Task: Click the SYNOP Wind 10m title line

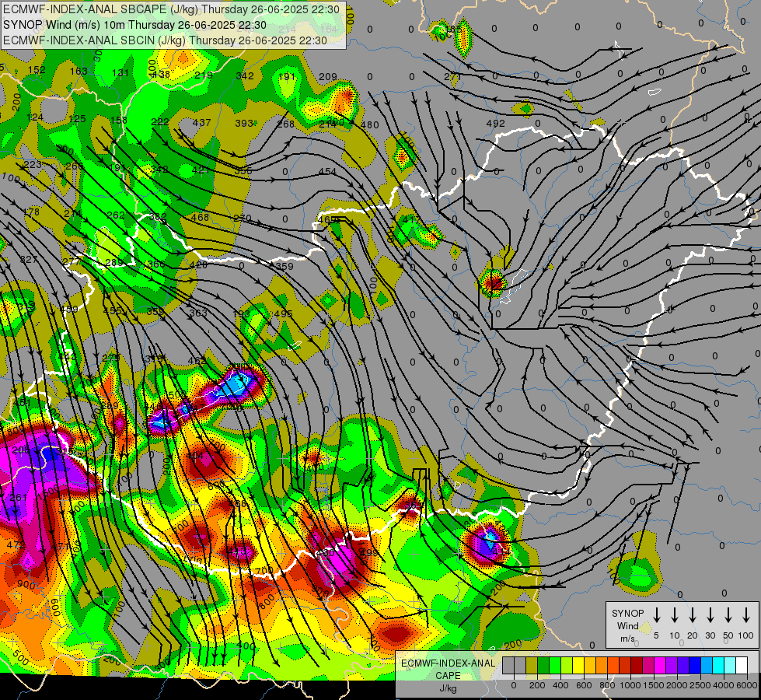Action: [x=135, y=25]
